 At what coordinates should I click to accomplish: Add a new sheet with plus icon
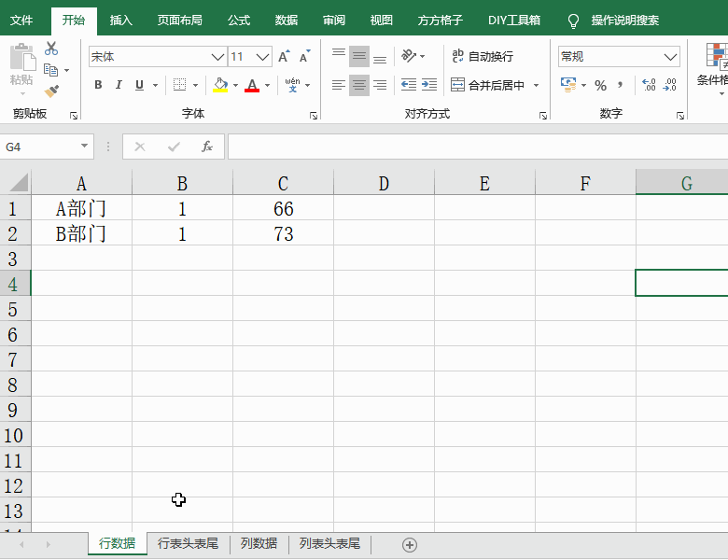tap(409, 544)
